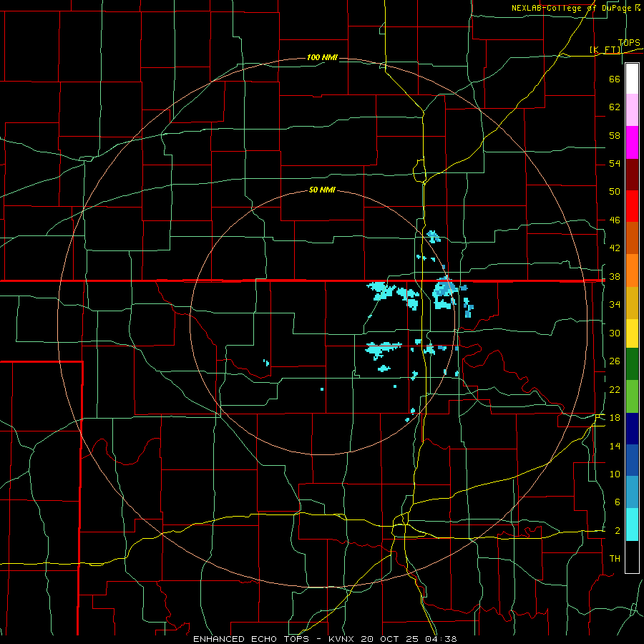Click the 58 legend value
The height and width of the screenshot is (644, 644).
pyautogui.click(x=615, y=135)
